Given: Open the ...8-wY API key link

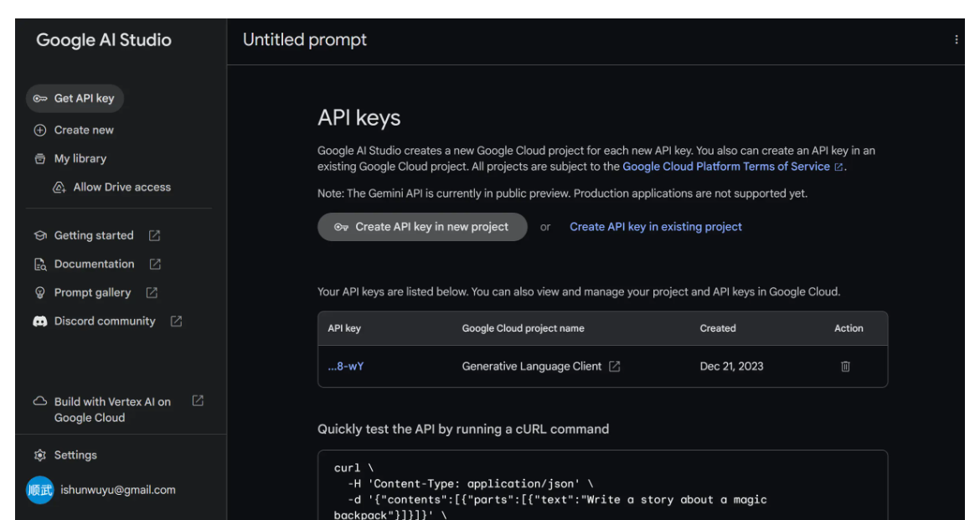Looking at the screenshot, I should tap(346, 366).
